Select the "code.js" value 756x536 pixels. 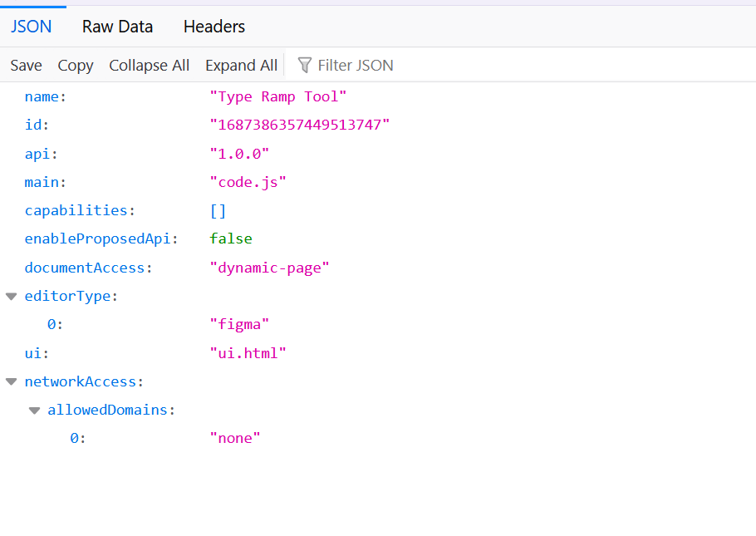click(x=248, y=182)
